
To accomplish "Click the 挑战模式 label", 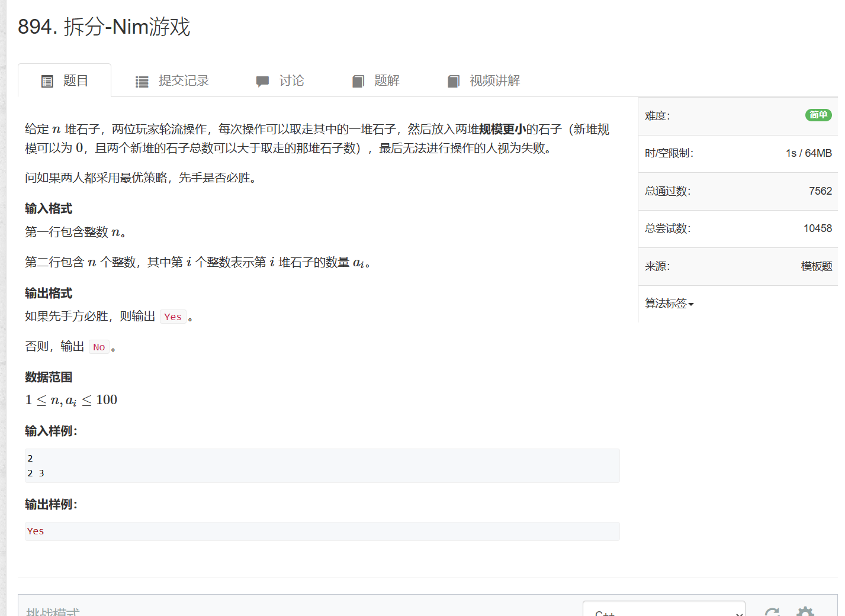I will (53, 611).
